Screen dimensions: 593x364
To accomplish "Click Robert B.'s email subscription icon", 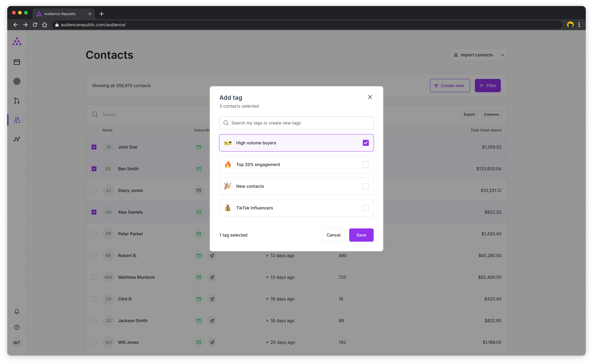I will point(199,255).
